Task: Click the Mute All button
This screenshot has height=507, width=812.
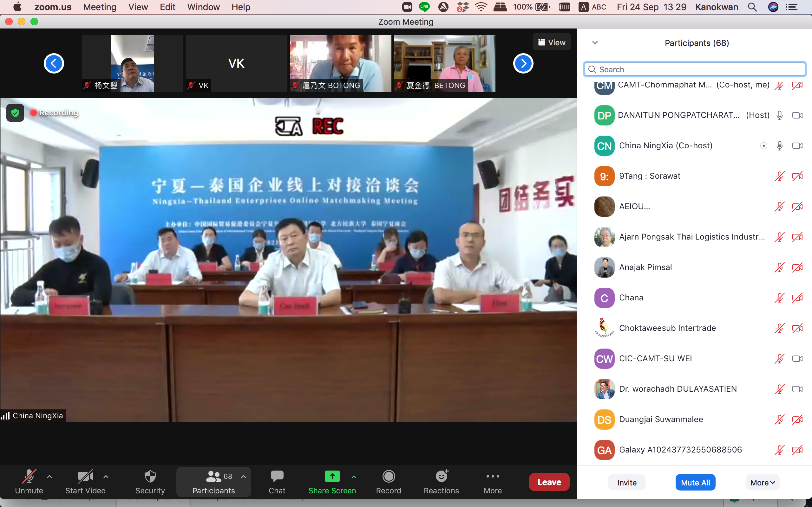Action: point(695,483)
